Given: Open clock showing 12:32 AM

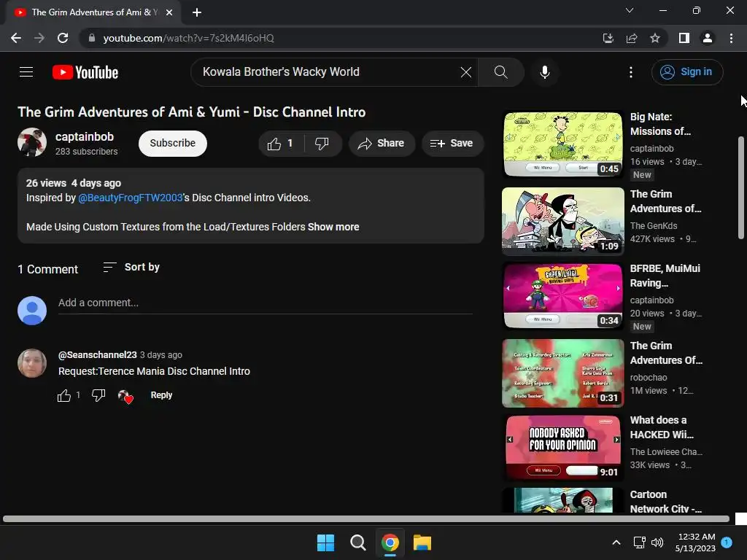Looking at the screenshot, I should click(x=695, y=542).
